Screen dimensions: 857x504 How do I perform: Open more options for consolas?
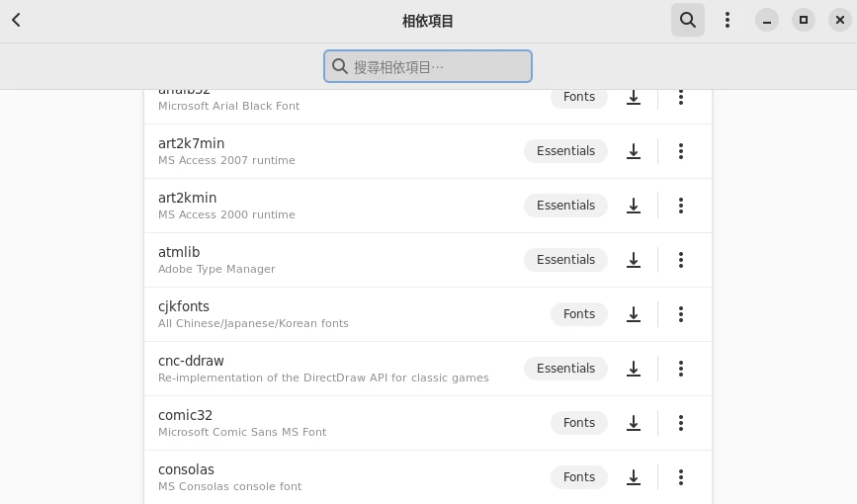pos(681,477)
